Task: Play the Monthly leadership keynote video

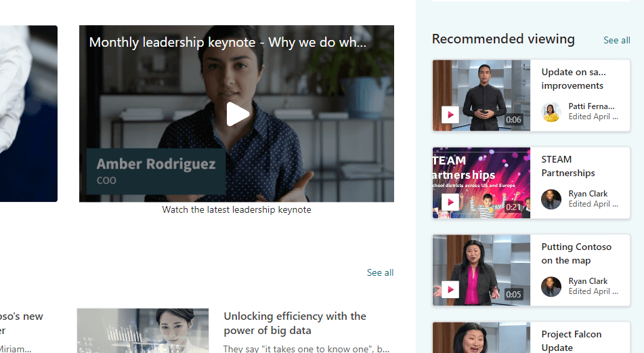Action: pyautogui.click(x=238, y=114)
